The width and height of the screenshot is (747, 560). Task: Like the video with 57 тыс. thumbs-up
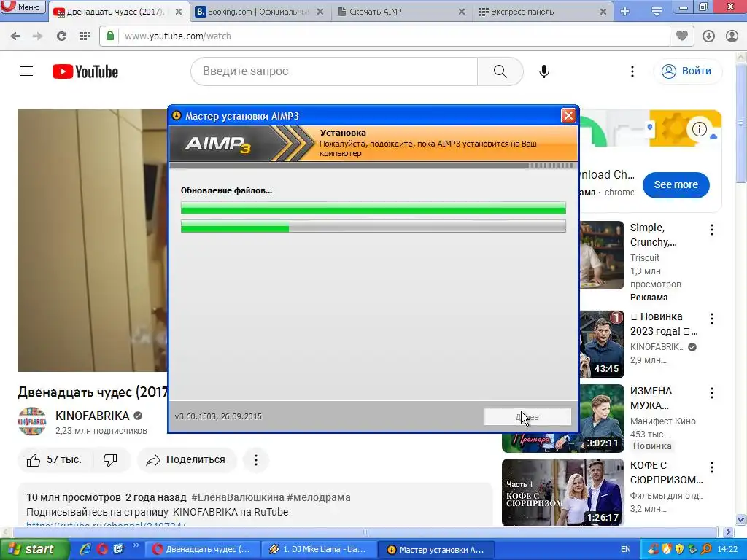[x=54, y=460]
